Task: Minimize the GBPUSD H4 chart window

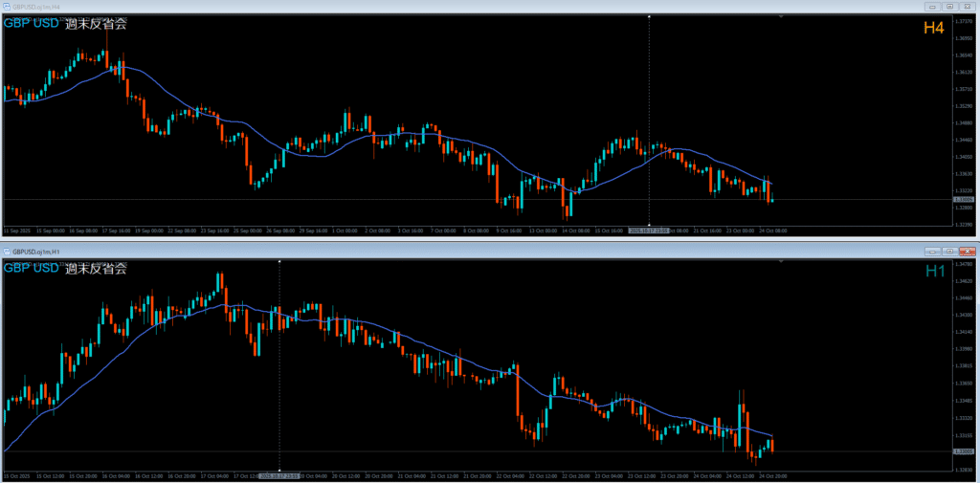Action: [932, 7]
